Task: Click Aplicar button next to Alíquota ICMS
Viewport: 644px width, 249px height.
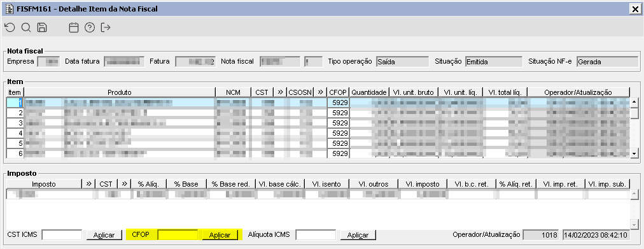Action: tap(358, 235)
